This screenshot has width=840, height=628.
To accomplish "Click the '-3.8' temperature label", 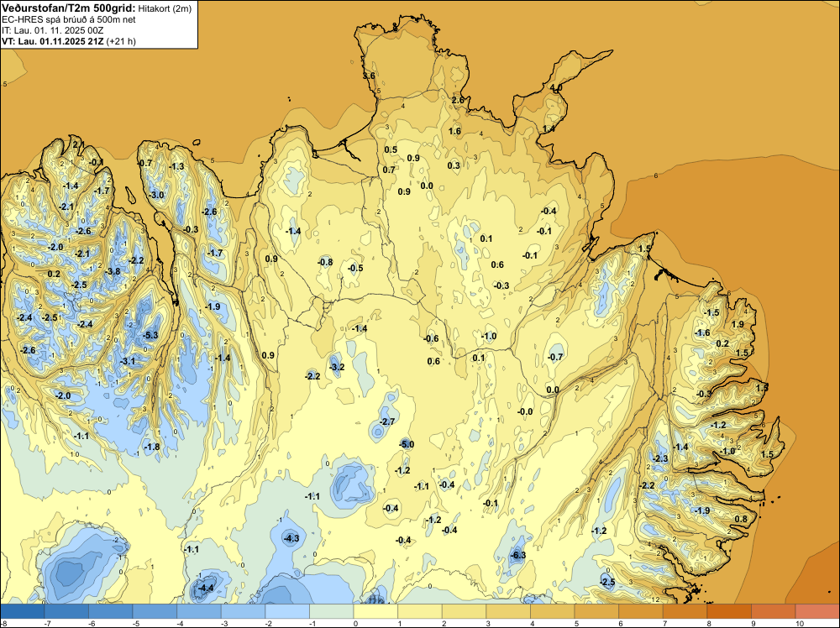I will [113, 271].
